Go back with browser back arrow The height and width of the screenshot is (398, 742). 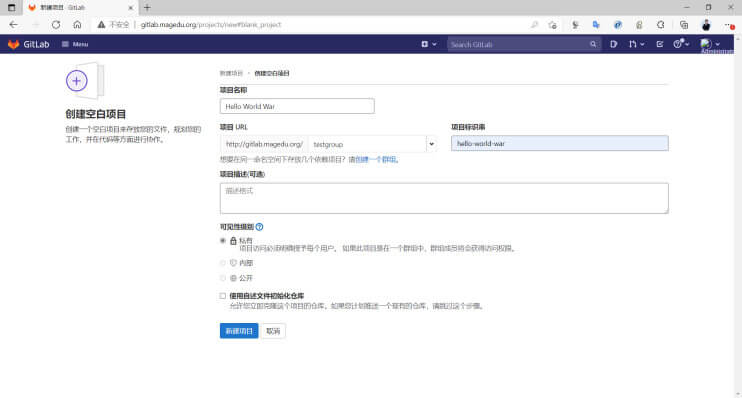13,25
